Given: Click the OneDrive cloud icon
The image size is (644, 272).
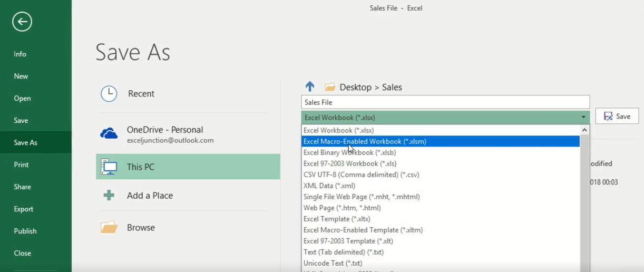Looking at the screenshot, I should coord(109,133).
